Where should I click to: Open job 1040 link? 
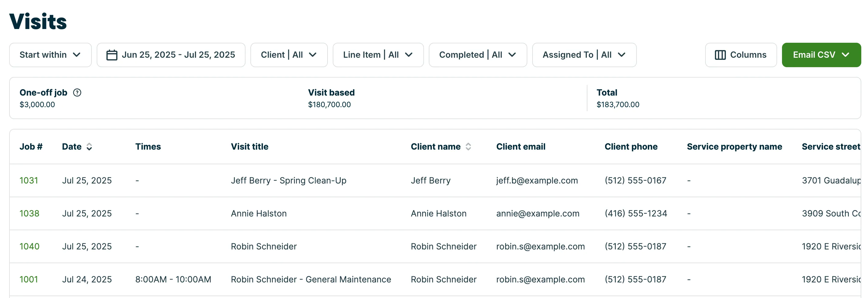coord(29,247)
